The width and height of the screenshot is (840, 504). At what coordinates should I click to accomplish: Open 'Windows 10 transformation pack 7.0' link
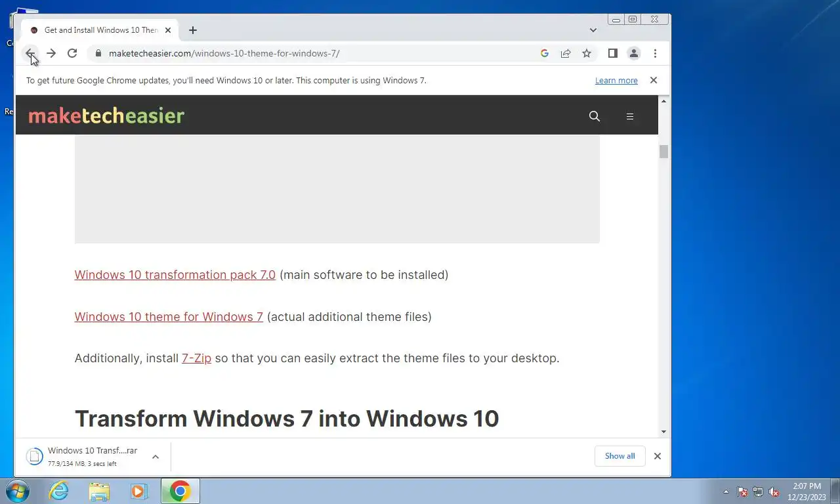(175, 275)
